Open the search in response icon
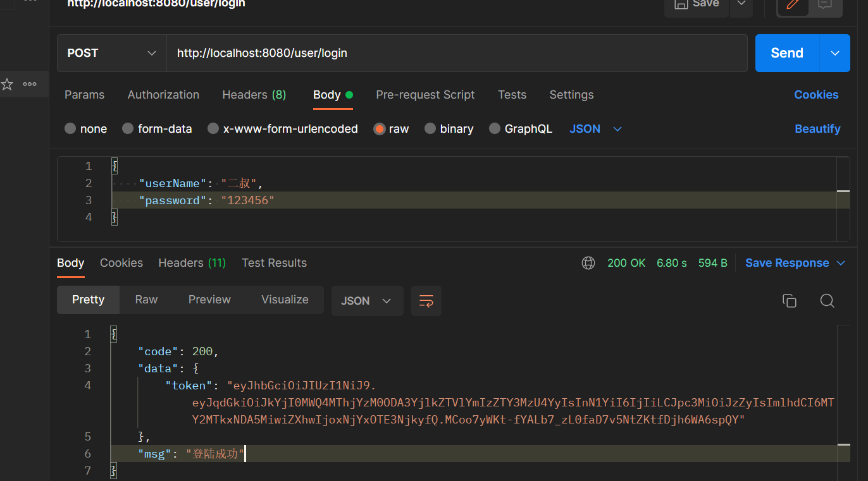Screen dimensions: 868x481 click(x=827, y=301)
